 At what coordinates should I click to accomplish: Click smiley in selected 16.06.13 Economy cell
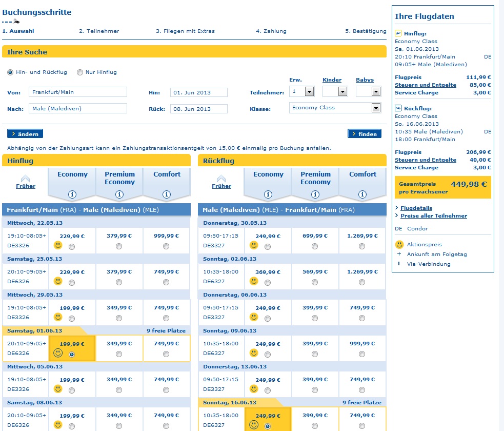(x=254, y=425)
